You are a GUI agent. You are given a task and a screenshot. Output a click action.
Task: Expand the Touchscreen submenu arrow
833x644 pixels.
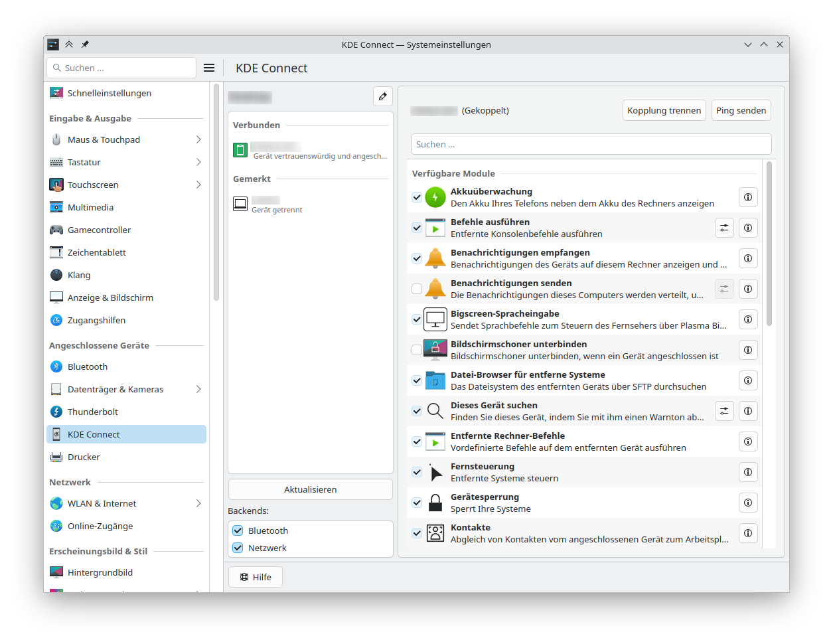[x=198, y=185]
